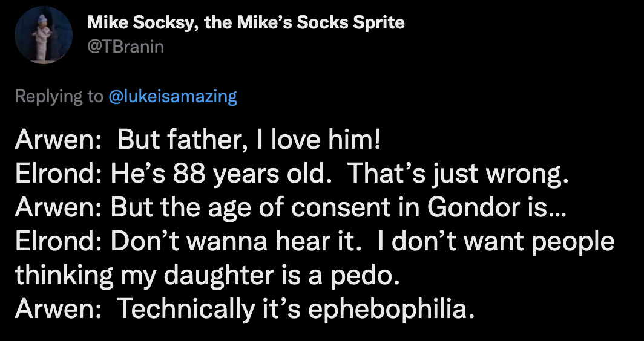Viewport: 644px width, 341px height.
Task: Open the display name Mike Socksy profile
Action: [246, 22]
